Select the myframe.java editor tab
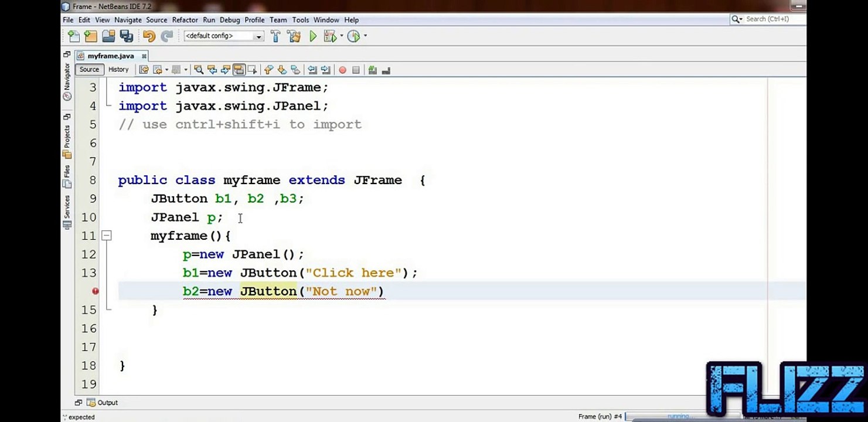The height and width of the screenshot is (422, 868). [x=111, y=56]
